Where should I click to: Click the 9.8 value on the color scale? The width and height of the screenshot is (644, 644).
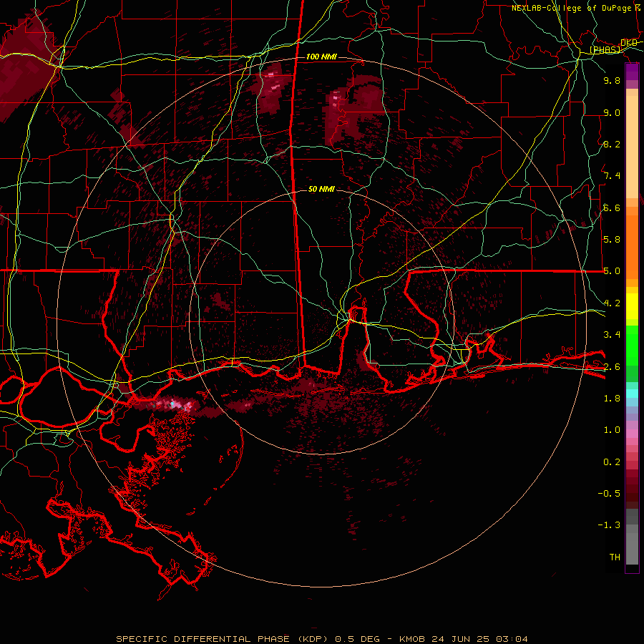(612, 80)
